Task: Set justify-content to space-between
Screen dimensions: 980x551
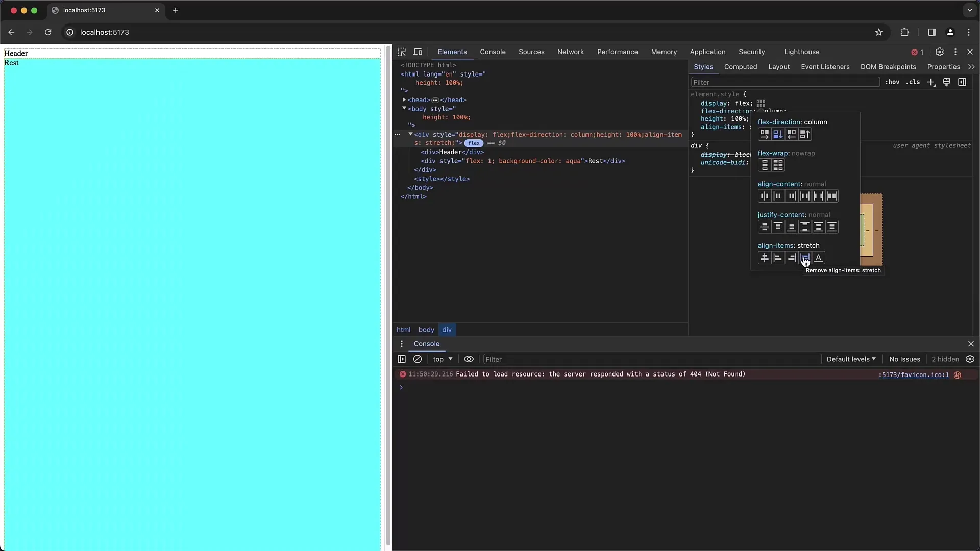Action: pos(805,227)
